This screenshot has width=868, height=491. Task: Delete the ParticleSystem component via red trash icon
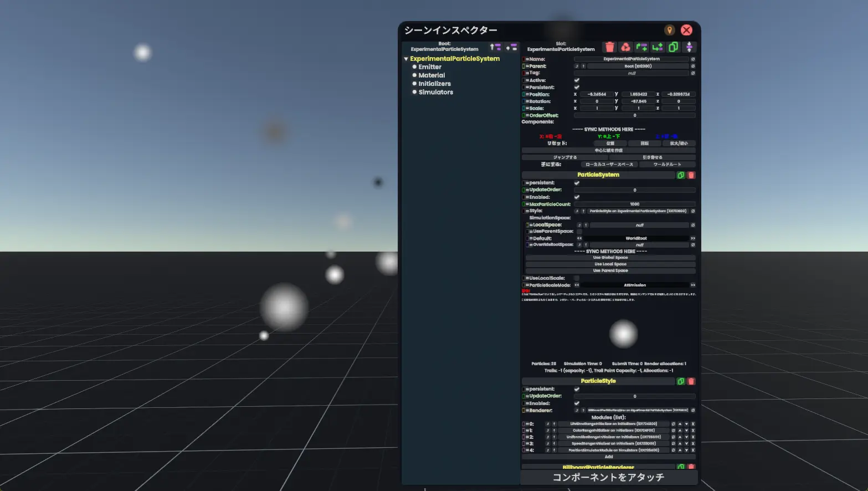coord(691,175)
